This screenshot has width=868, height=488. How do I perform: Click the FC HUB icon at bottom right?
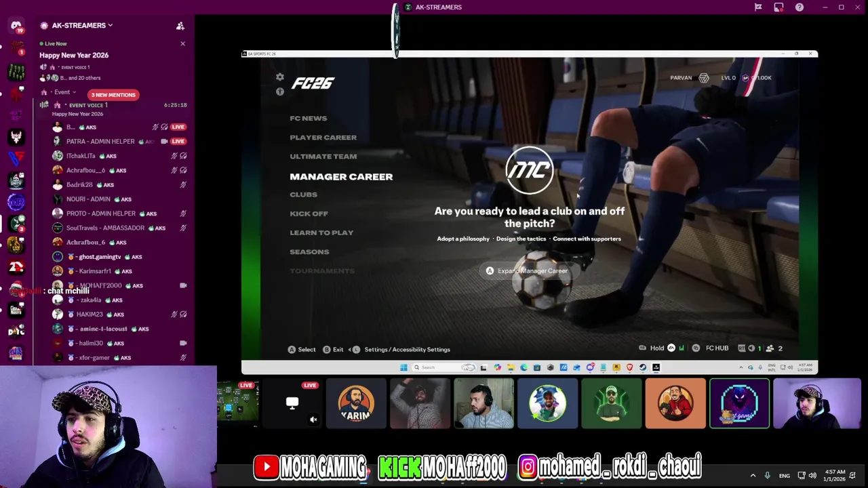(x=696, y=348)
